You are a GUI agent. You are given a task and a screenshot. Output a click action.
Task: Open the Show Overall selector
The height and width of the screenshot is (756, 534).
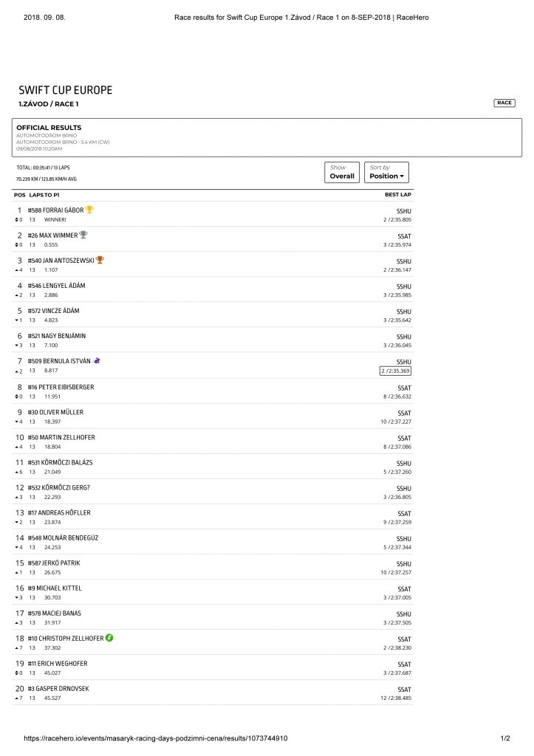[x=342, y=173]
